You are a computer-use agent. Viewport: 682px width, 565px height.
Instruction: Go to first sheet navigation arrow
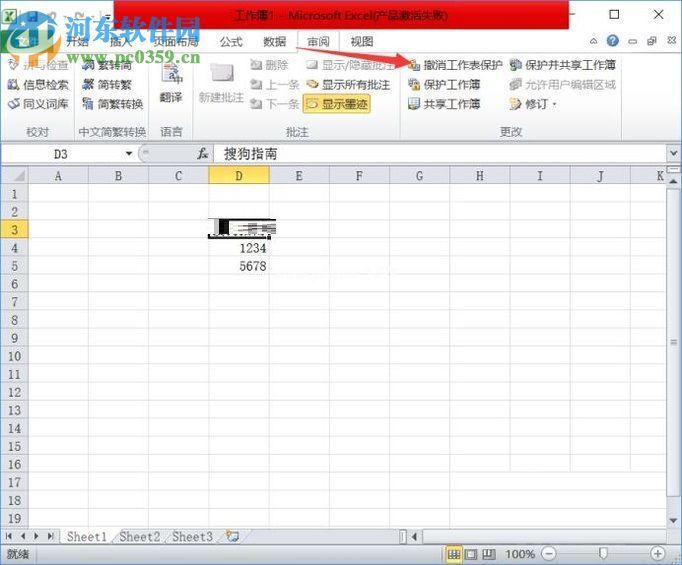pyautogui.click(x=9, y=536)
